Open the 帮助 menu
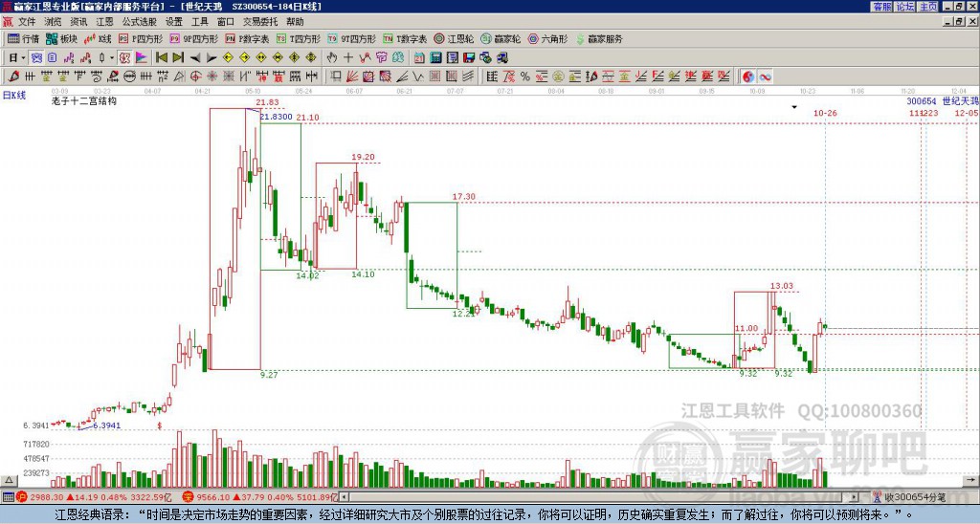This screenshot has height=524, width=980. tap(295, 22)
